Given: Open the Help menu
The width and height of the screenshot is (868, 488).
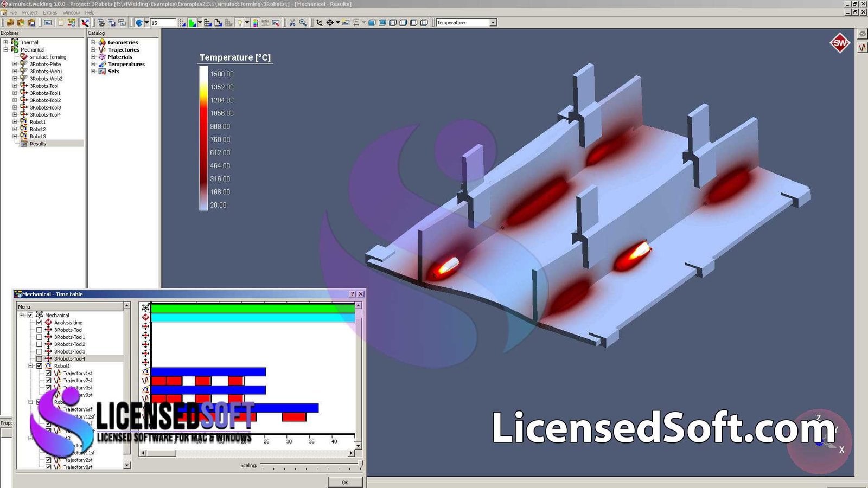Looking at the screenshot, I should (x=90, y=12).
